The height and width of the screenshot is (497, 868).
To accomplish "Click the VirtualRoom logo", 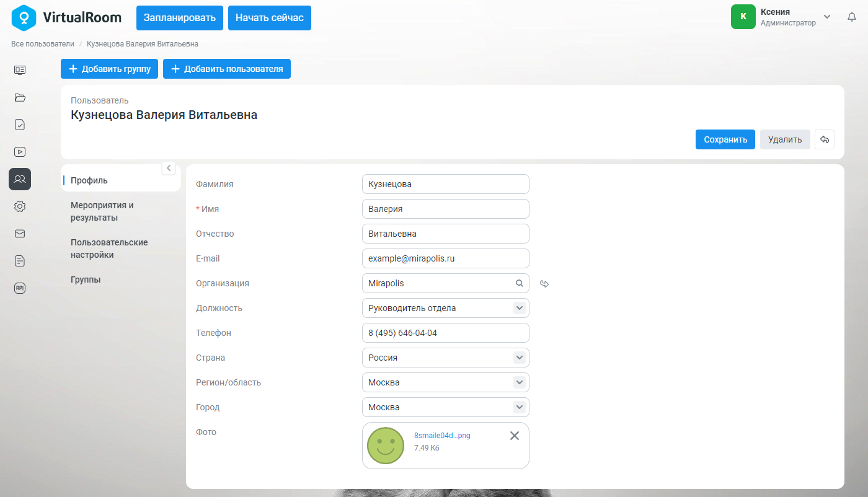I will [x=66, y=17].
